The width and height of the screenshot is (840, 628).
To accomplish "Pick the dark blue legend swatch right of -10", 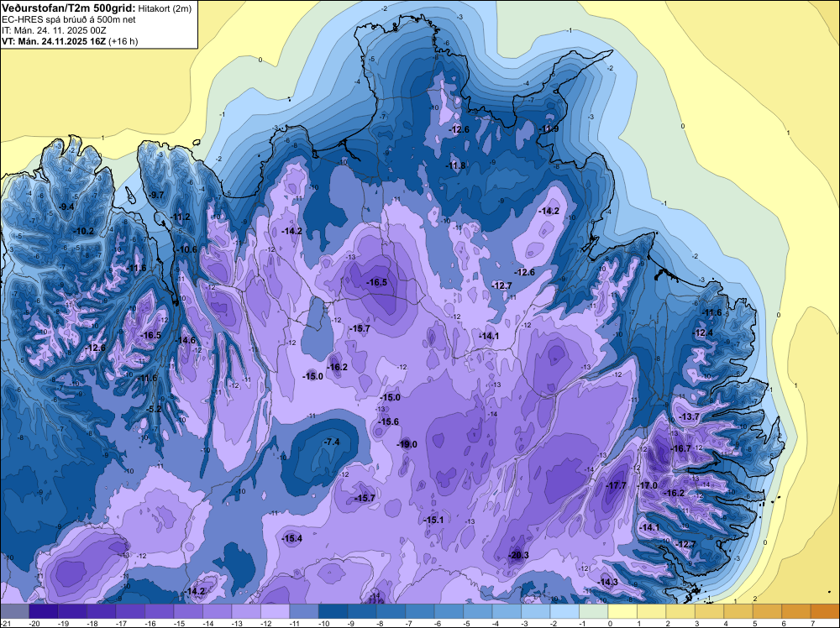I will click(x=333, y=611).
